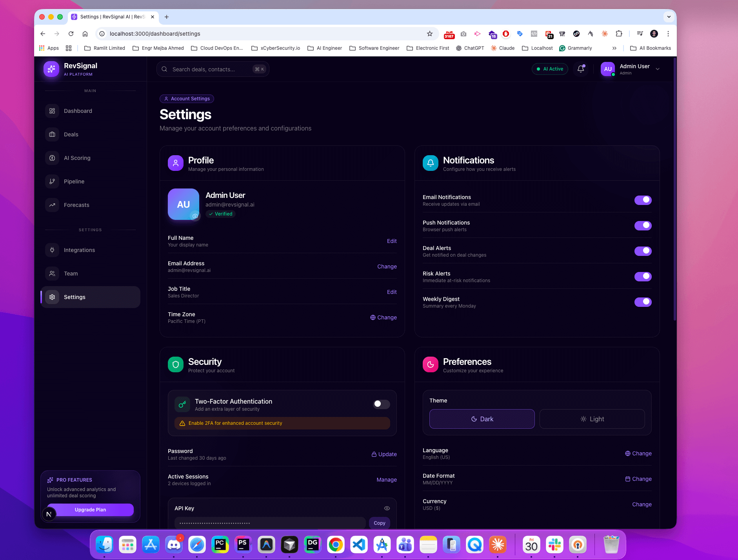Enable Two-Factor Authentication
The image size is (738, 560).
381,404
